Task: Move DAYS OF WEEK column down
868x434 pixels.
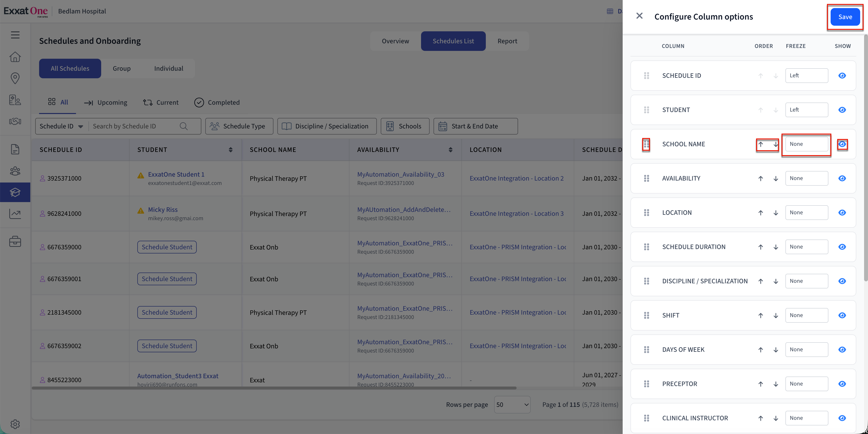Action: (x=776, y=350)
